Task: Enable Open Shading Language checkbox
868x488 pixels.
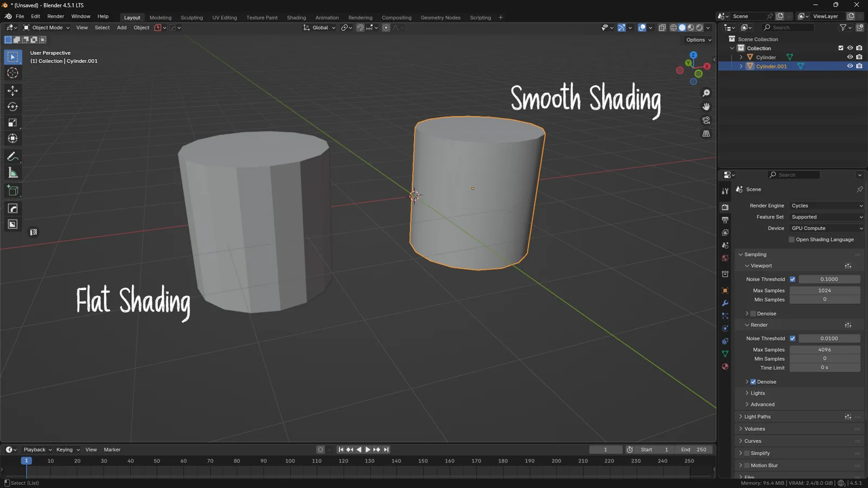Action: coord(792,240)
